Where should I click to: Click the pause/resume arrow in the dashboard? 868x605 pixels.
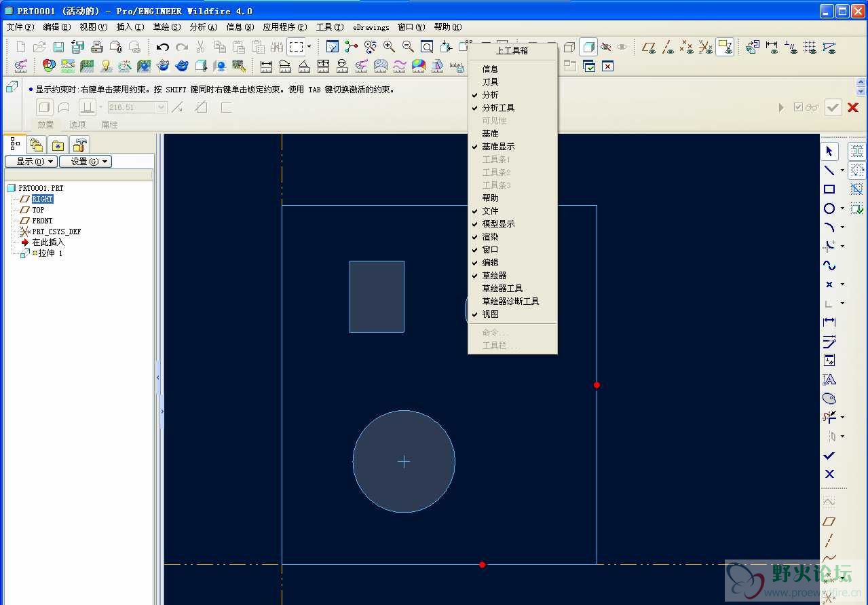coord(781,107)
